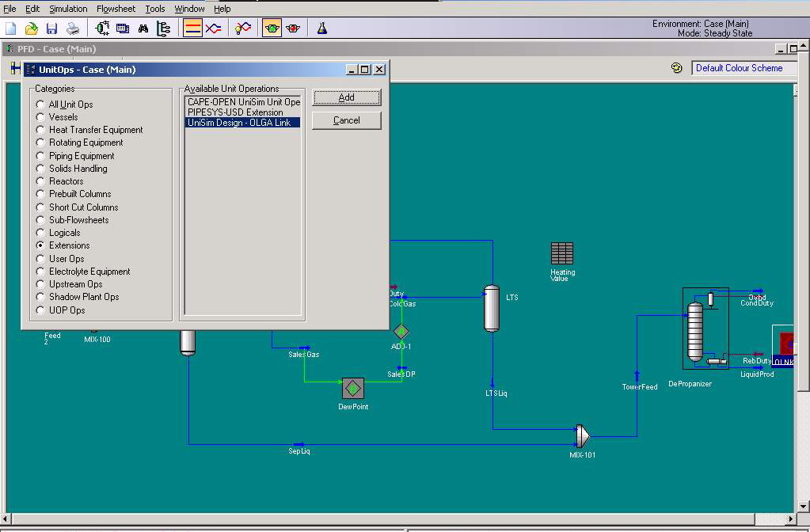Image resolution: width=810 pixels, height=532 pixels.
Task: Choose the UOP Ops category
Action: coord(40,310)
